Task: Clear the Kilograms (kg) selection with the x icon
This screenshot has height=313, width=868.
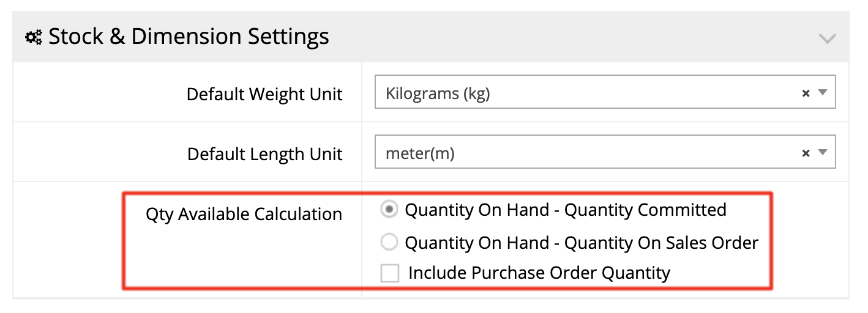Action: tap(806, 94)
